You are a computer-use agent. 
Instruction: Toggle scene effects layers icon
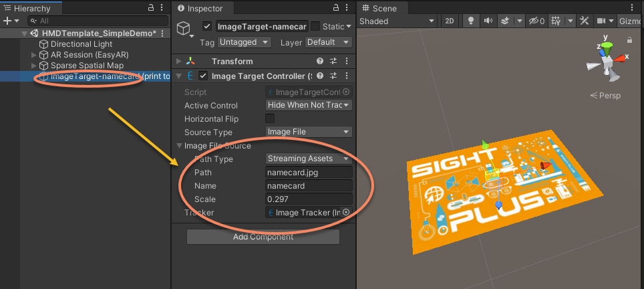[x=505, y=21]
